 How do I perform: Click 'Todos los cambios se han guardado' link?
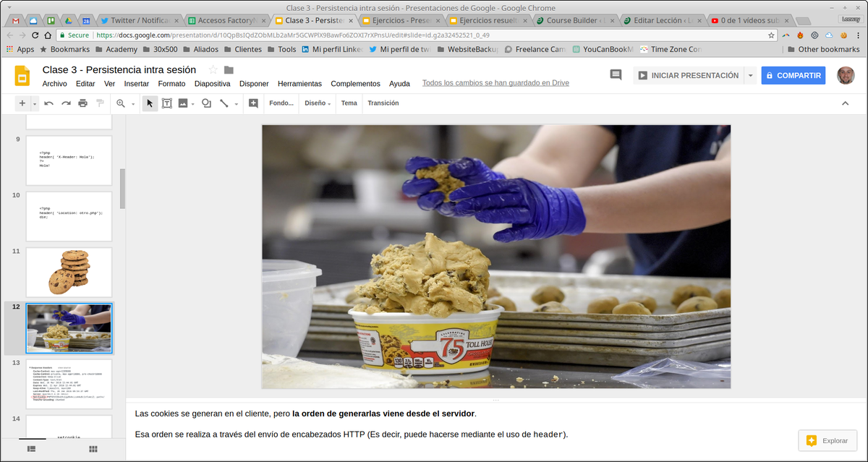495,83
